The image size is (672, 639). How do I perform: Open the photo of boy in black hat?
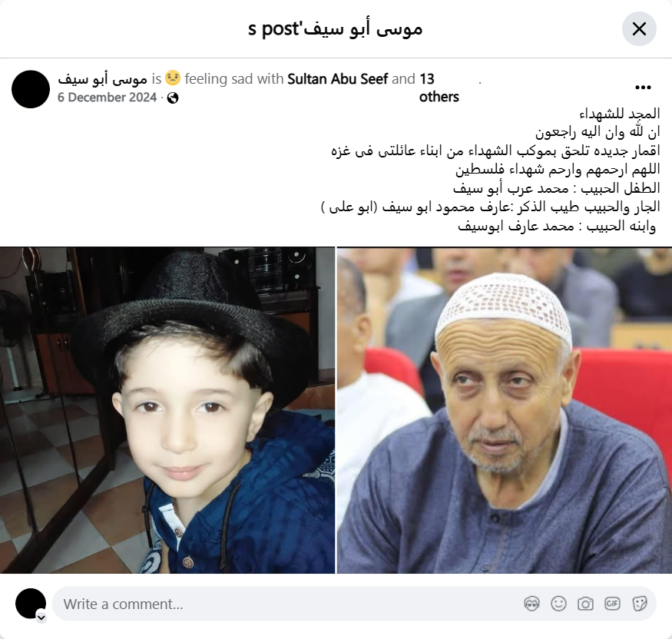click(167, 410)
